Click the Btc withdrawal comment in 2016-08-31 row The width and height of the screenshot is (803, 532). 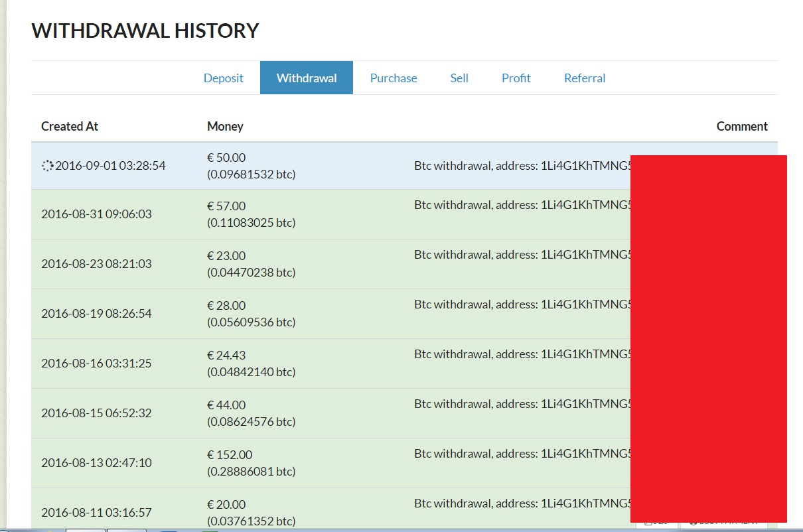[522, 206]
